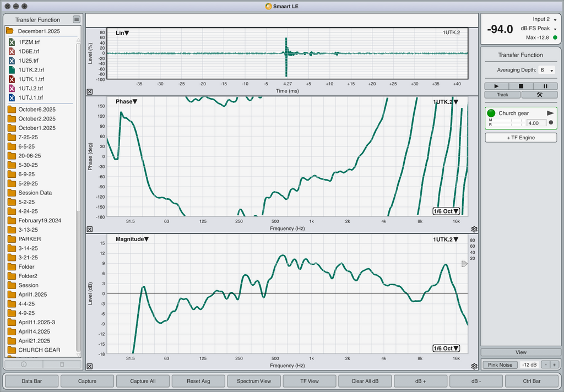
Task: Switch to Spectrum View
Action: point(254,381)
